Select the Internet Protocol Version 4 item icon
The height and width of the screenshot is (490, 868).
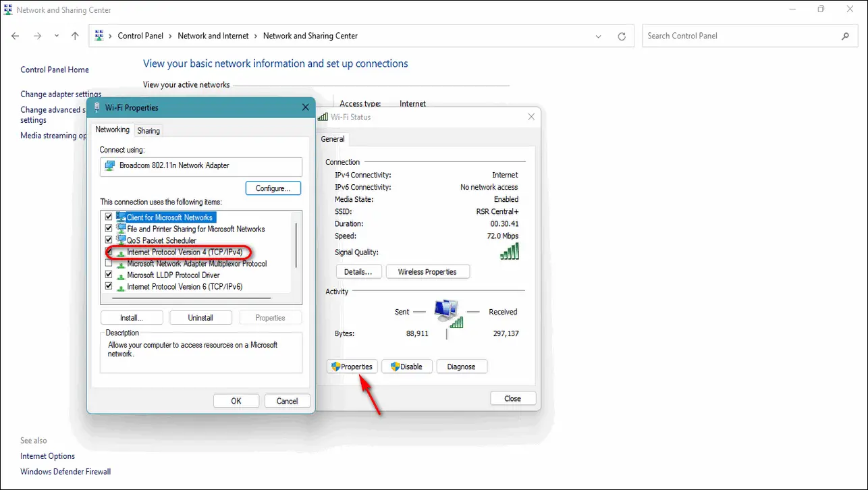tap(121, 252)
